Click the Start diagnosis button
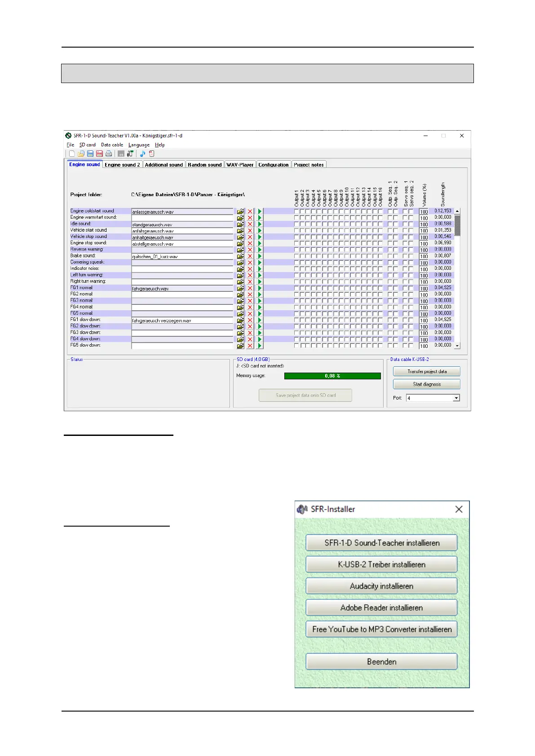The height and width of the screenshot is (756, 535). click(427, 384)
